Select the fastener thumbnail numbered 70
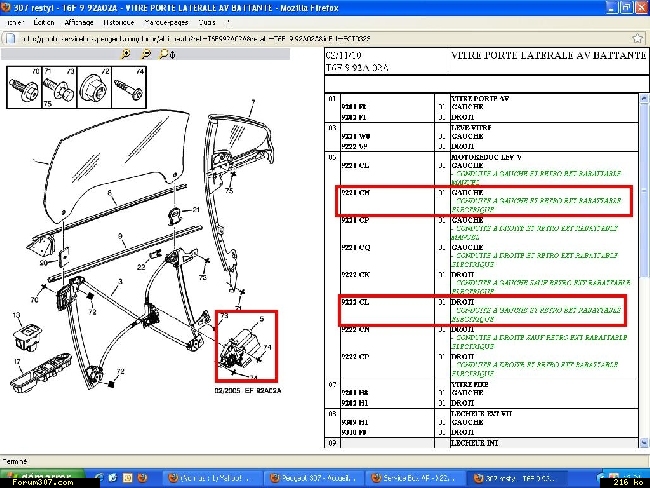Image resolution: width=650 pixels, height=488 pixels. (x=24, y=87)
